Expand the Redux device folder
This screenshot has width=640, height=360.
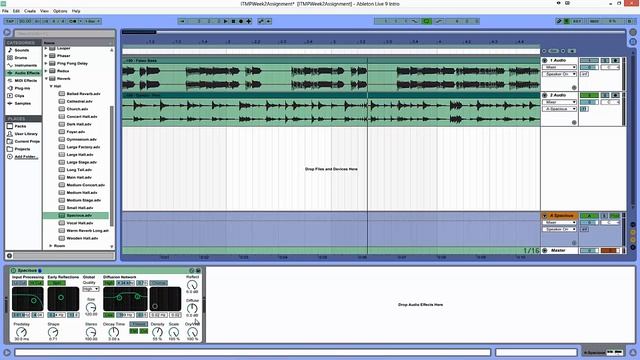pos(46,71)
